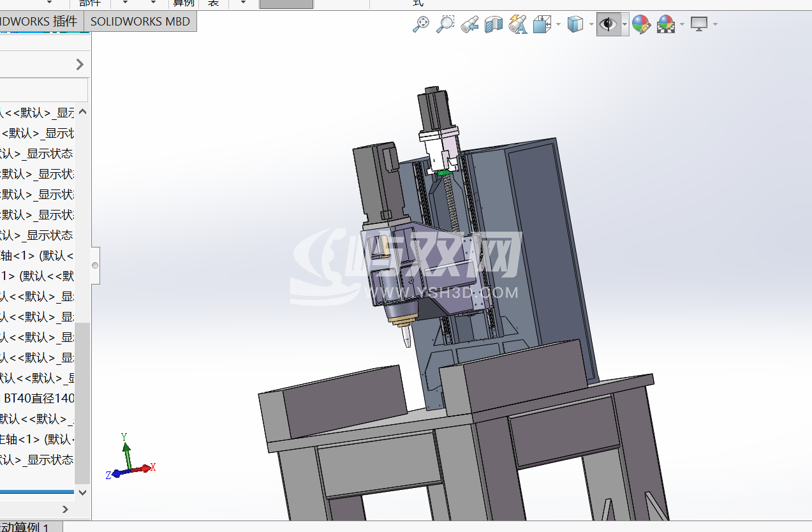This screenshot has width=812, height=532.
Task: Click the Edit Appearance color ball icon
Action: [641, 24]
